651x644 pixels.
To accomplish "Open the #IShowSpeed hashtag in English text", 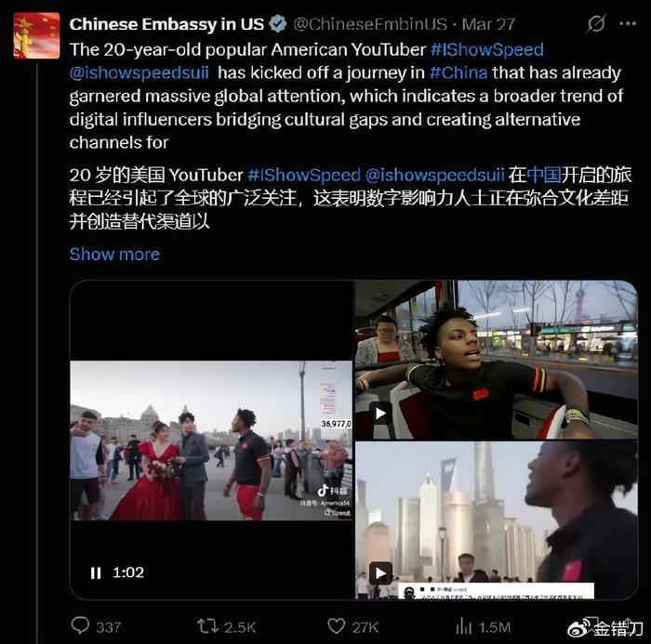I will [x=487, y=50].
